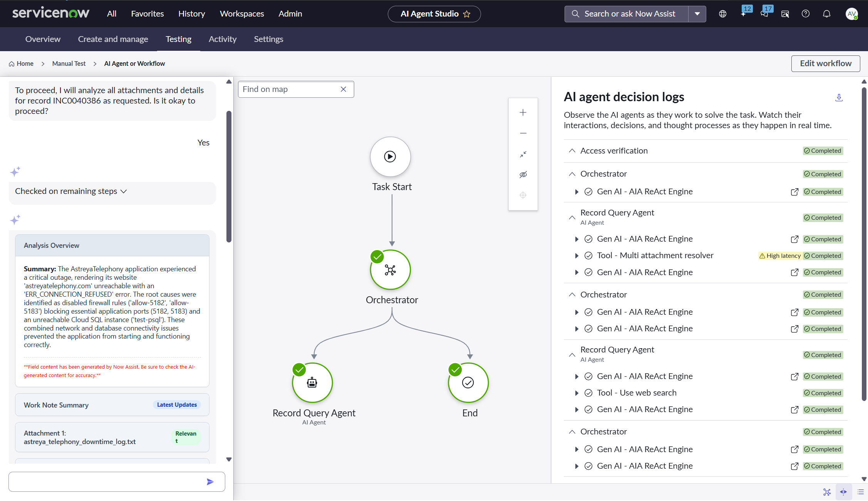Switch to the graph view icon at bottom right

827,492
